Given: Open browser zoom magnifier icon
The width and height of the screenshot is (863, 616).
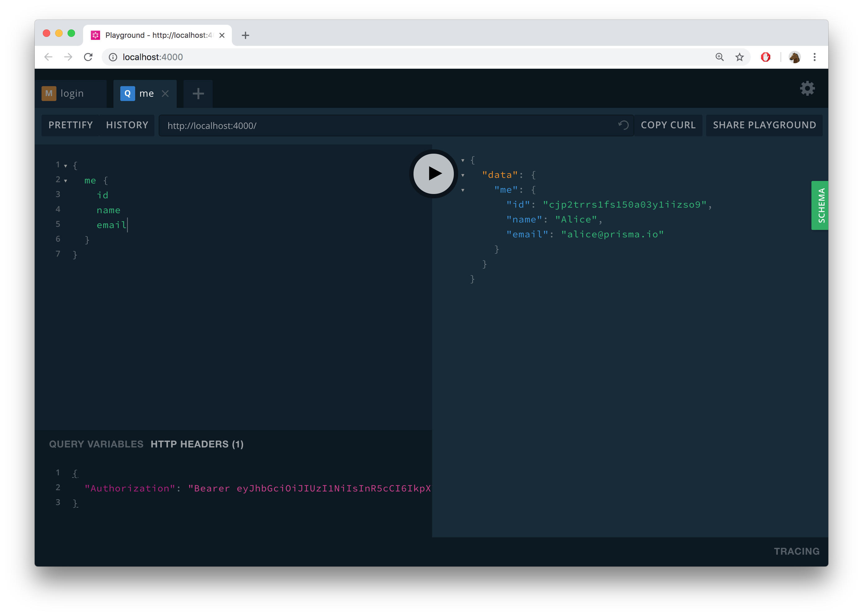Looking at the screenshot, I should point(719,57).
